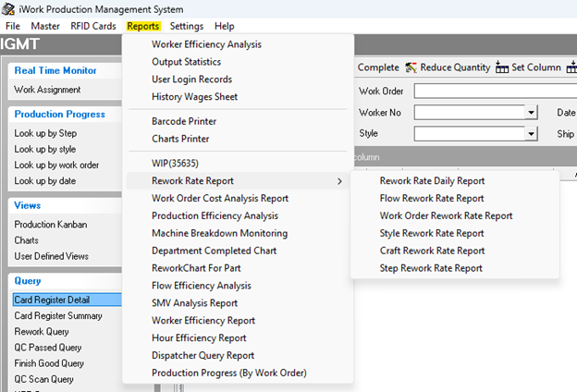Open Rework Query in sidebar

(x=42, y=332)
